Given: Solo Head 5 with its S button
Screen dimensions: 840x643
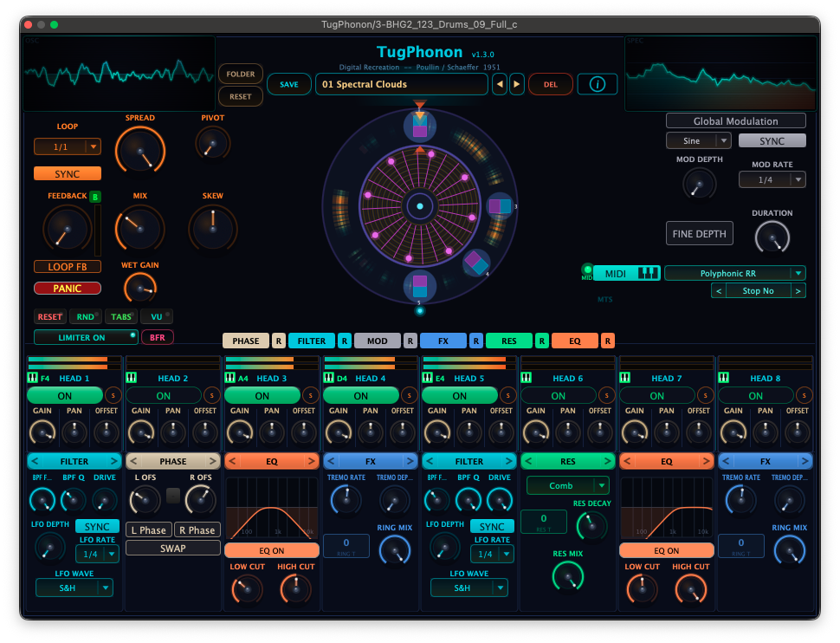Looking at the screenshot, I should point(507,396).
